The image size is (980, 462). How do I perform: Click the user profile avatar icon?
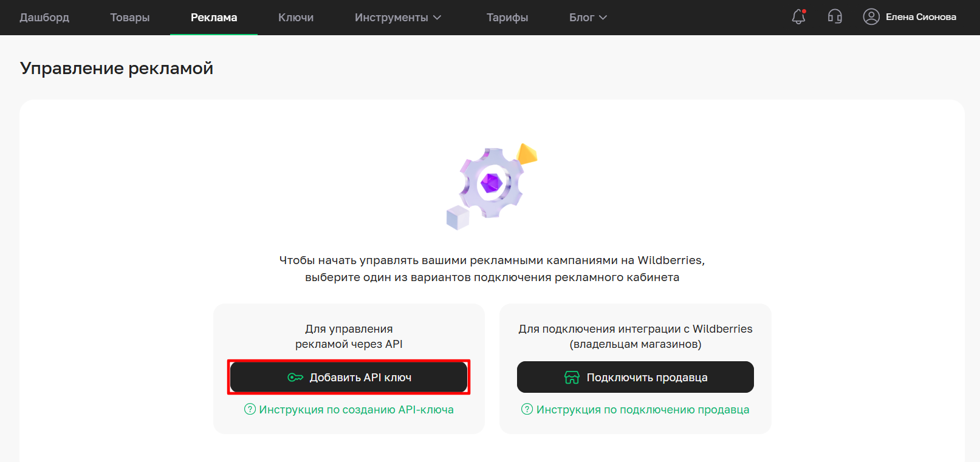pos(871,17)
